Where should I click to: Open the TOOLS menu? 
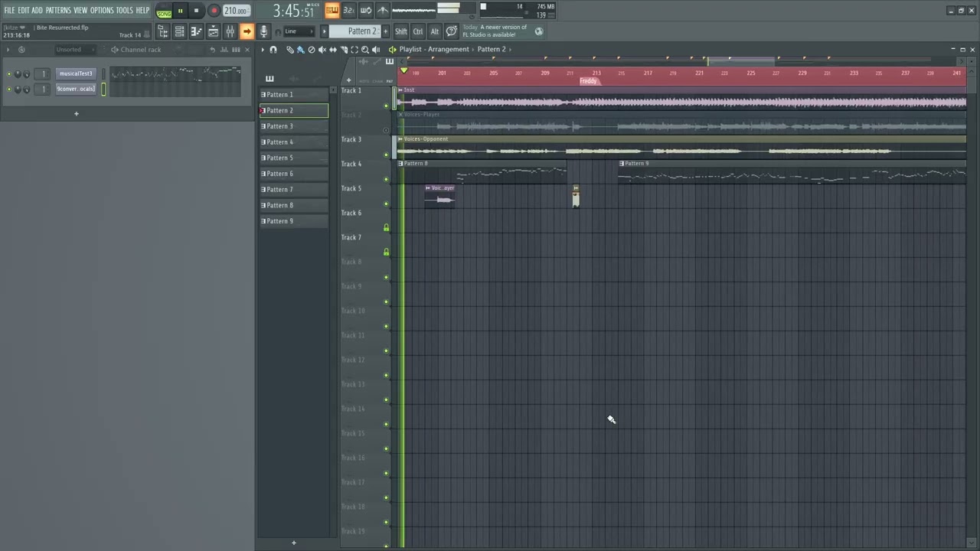coord(125,10)
